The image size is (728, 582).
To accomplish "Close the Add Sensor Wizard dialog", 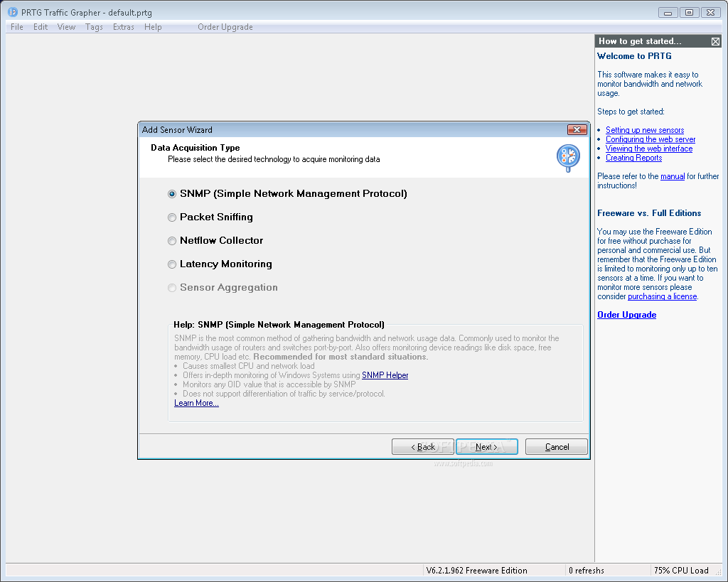I will pos(577,129).
